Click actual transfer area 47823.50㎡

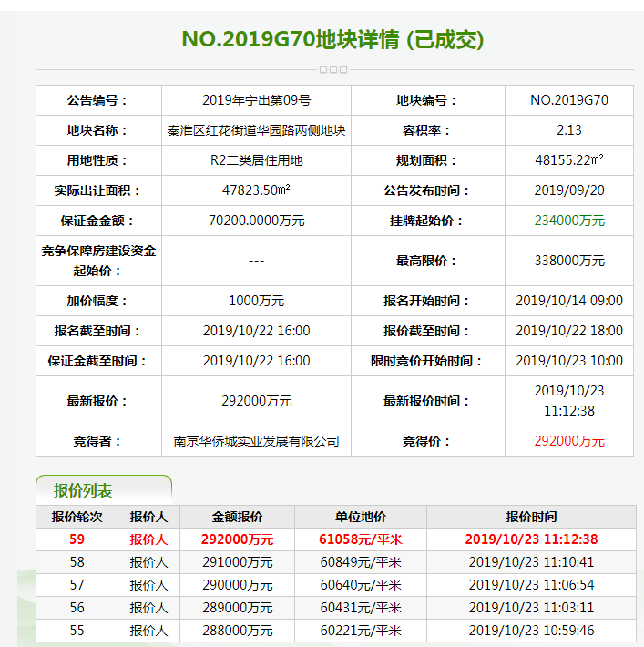coord(256,190)
